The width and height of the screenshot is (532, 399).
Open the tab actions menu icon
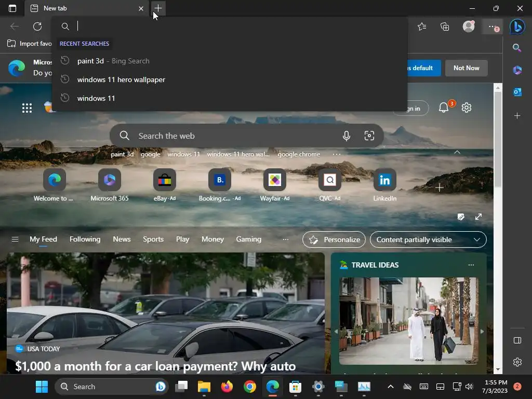[12, 8]
